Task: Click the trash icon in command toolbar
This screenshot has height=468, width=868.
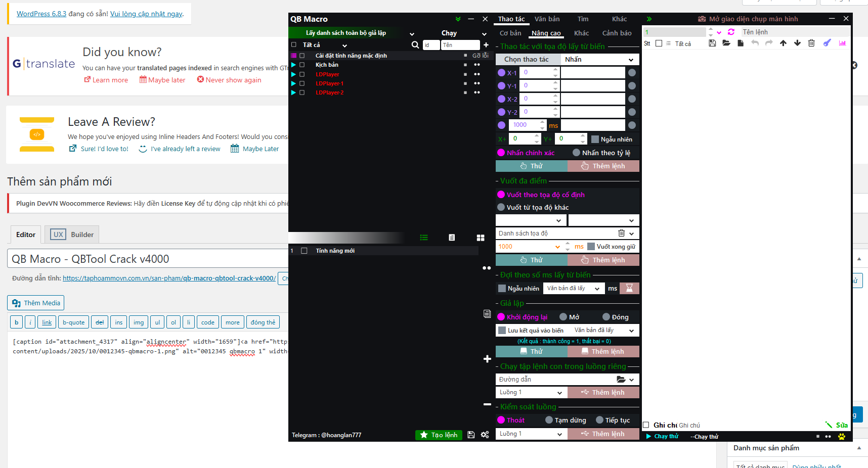Action: coord(811,43)
